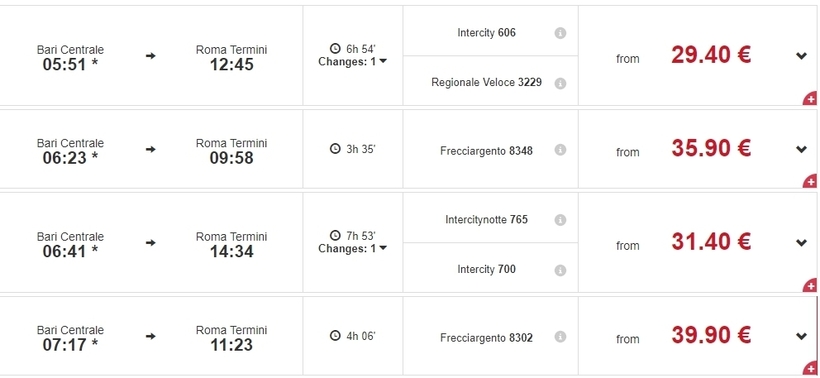Screen dimensions: 820x378
Task: Open info icon for Regionale Veloce 3229
Action: click(x=560, y=83)
